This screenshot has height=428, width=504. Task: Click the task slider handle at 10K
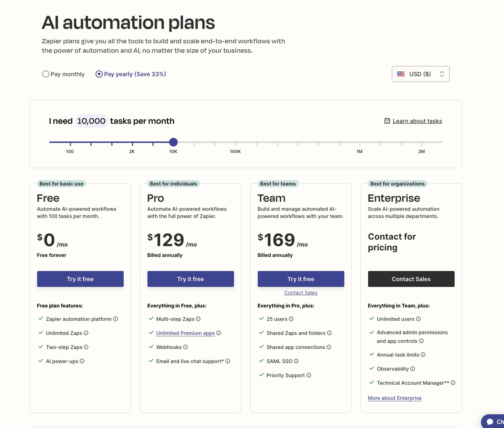click(173, 142)
